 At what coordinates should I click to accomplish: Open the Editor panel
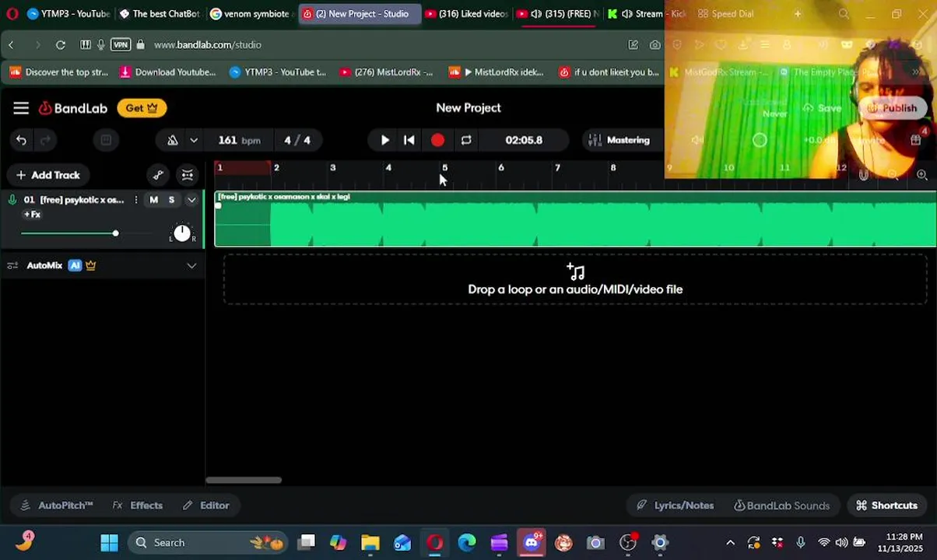[x=205, y=506]
